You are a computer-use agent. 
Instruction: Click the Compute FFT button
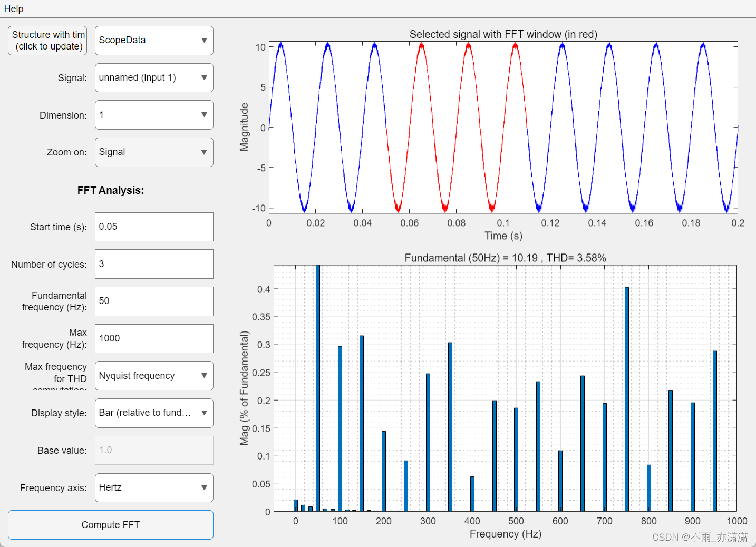coord(111,525)
